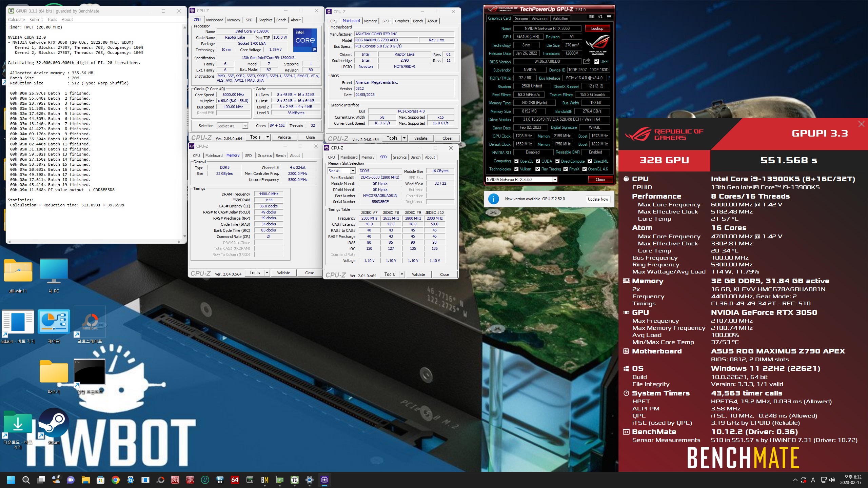The height and width of the screenshot is (488, 868).
Task: Open the Socket #1 selection dropdown in CPU-Z
Action: coord(232,126)
